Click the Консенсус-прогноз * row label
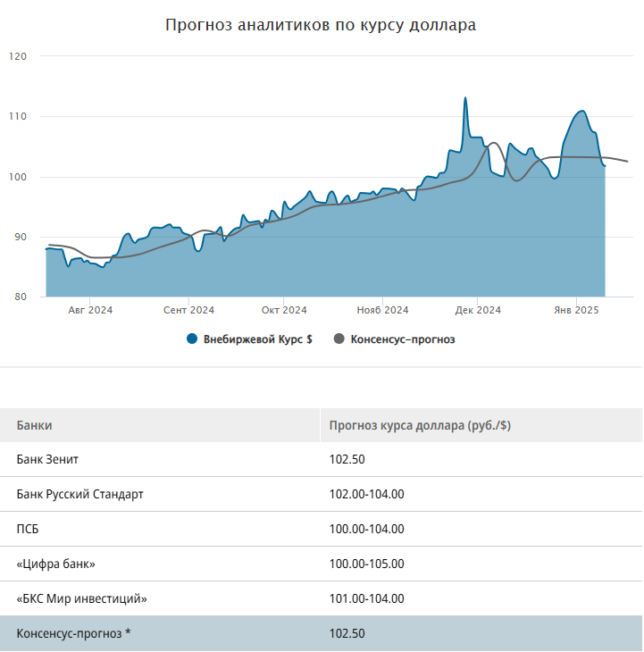The height and width of the screenshot is (652, 644). 73,634
